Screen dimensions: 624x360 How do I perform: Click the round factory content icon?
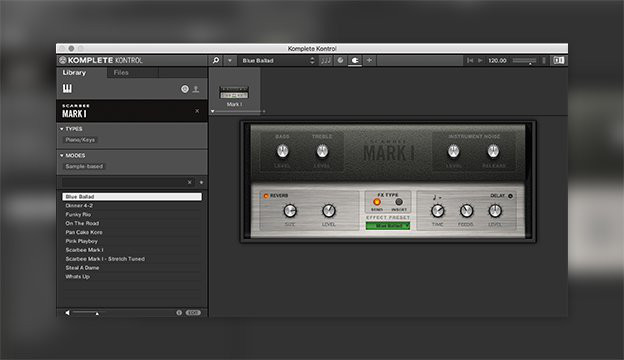click(185, 89)
